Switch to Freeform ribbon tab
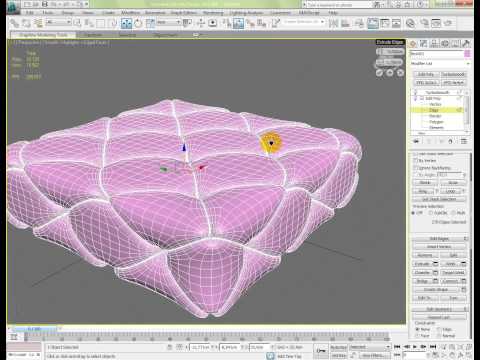 (93, 35)
